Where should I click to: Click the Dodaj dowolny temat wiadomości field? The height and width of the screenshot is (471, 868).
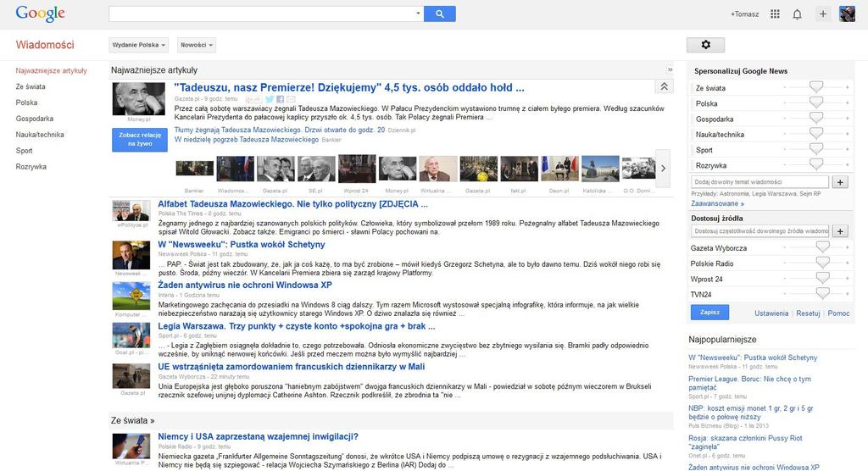[759, 182]
